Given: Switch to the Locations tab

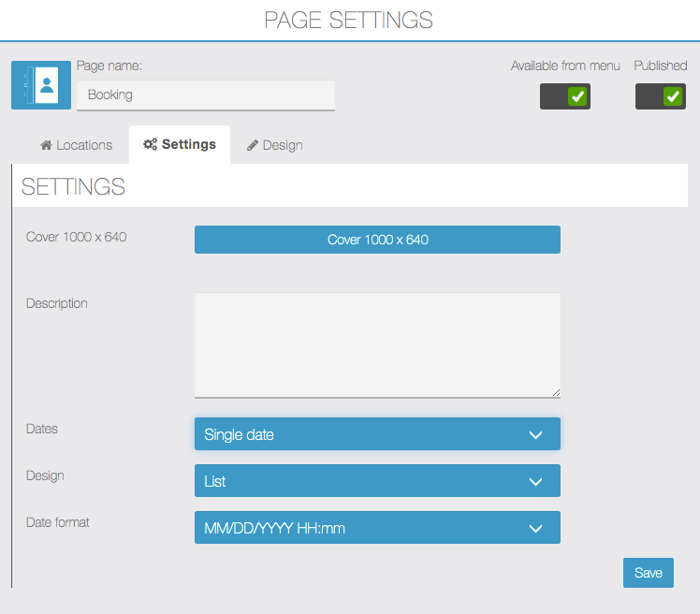Looking at the screenshot, I should click(77, 145).
